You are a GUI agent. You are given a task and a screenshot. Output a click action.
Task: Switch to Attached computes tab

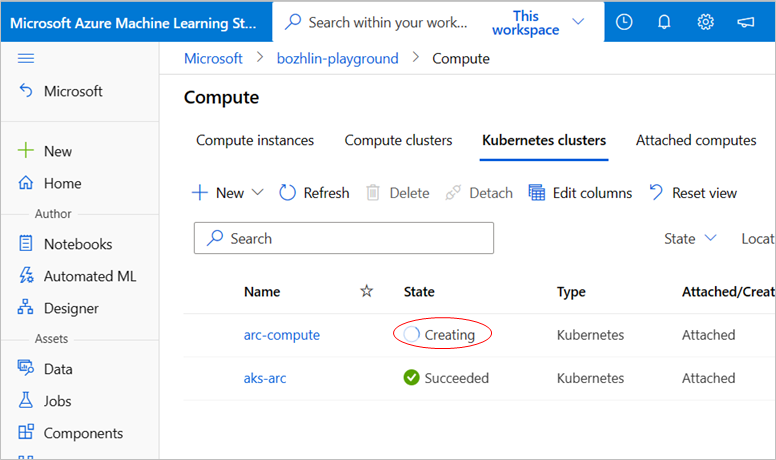tap(696, 140)
